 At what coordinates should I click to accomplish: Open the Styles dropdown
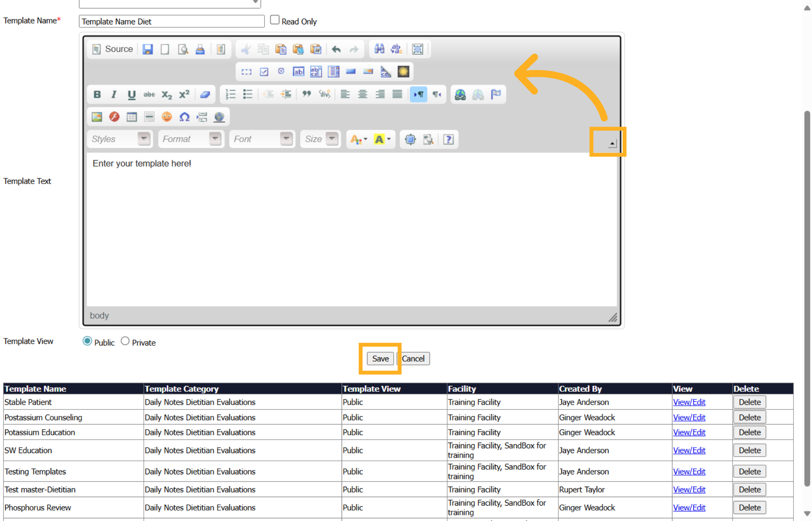(x=120, y=139)
